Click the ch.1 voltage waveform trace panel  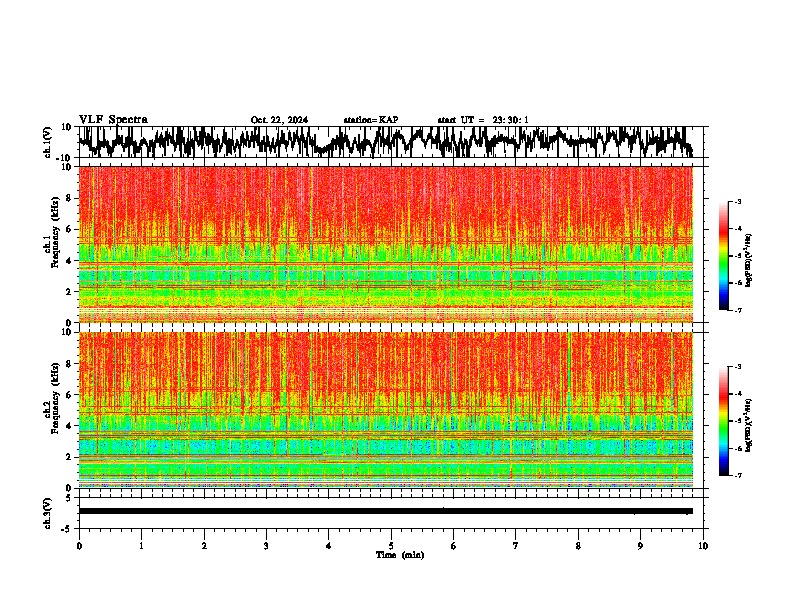tap(390, 142)
